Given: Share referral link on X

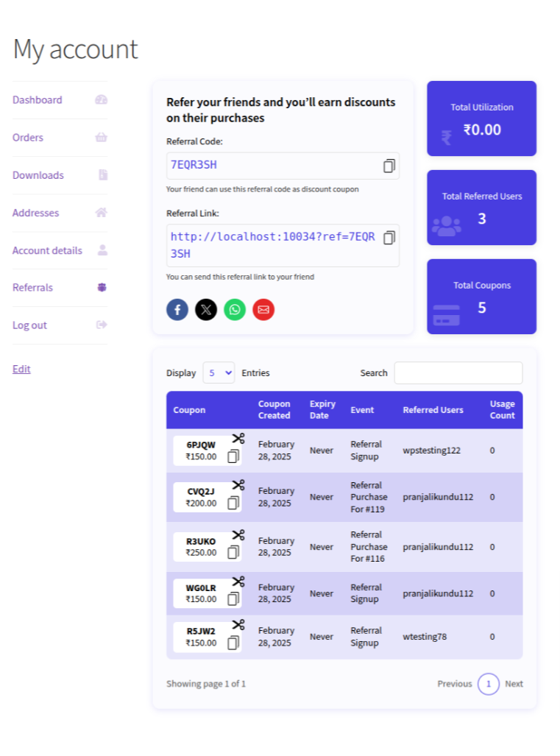Looking at the screenshot, I should click(x=206, y=309).
